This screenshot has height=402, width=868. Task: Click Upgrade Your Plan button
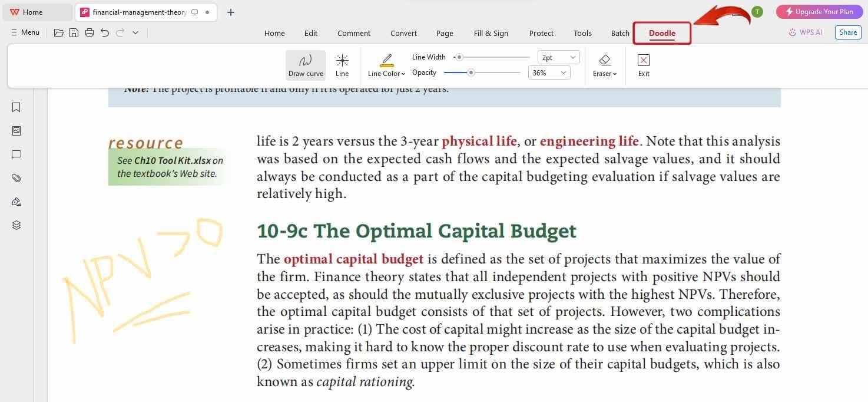click(x=819, y=12)
